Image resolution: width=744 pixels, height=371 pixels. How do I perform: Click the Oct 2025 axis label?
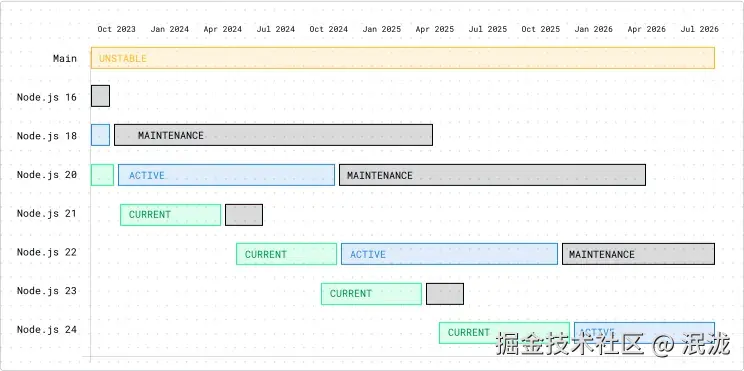[540, 29]
